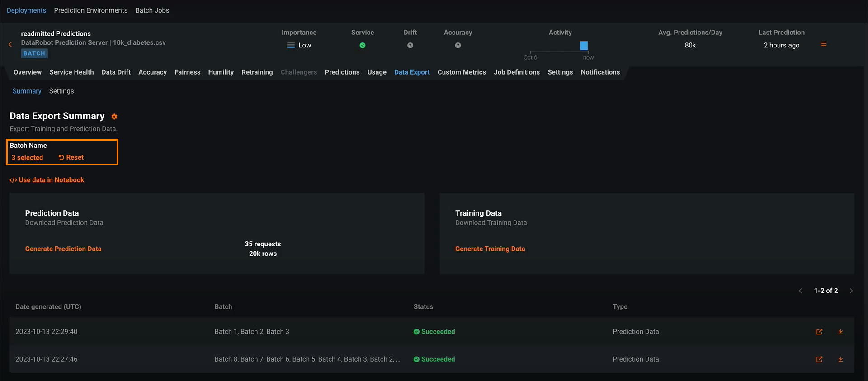Image resolution: width=868 pixels, height=381 pixels.
Task: Download the Batch 1, Batch 2, Batch 3 export
Action: (840, 332)
